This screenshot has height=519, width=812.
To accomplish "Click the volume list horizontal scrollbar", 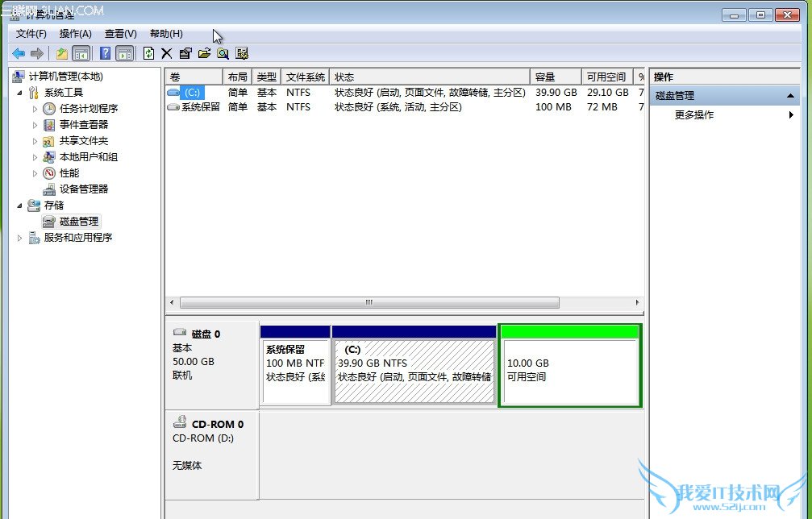I will click(369, 303).
